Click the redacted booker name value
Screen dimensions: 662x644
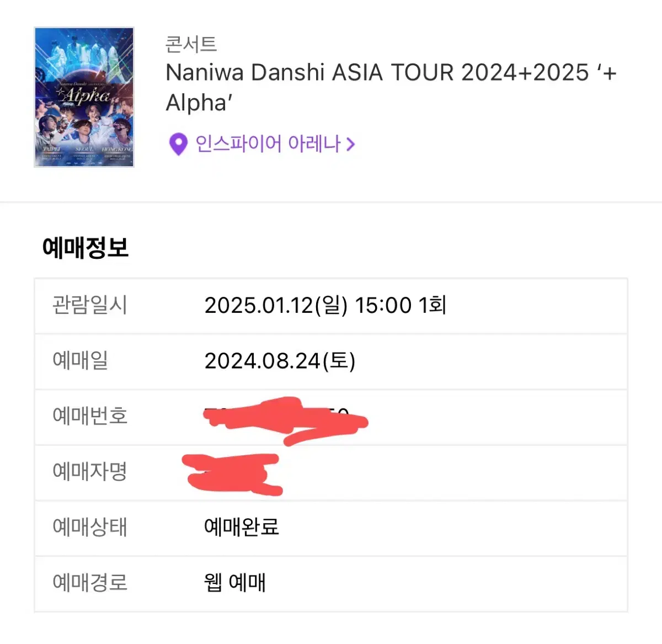click(232, 474)
